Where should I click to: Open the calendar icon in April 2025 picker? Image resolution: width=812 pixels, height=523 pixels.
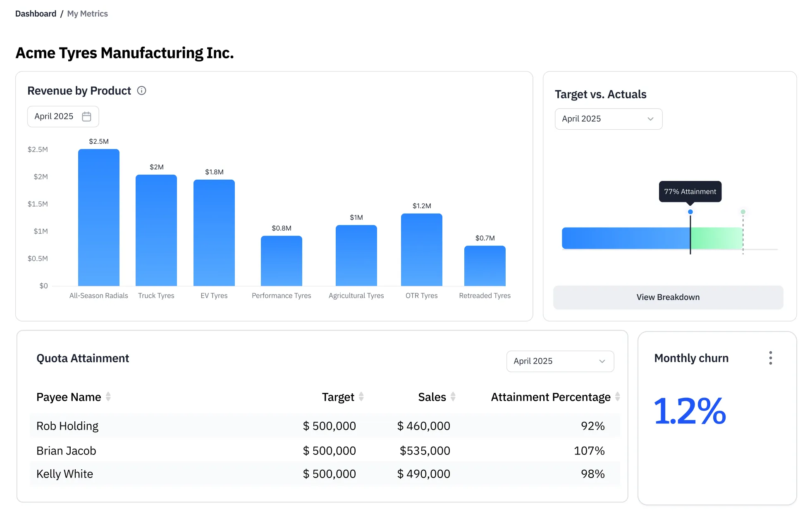click(x=86, y=116)
